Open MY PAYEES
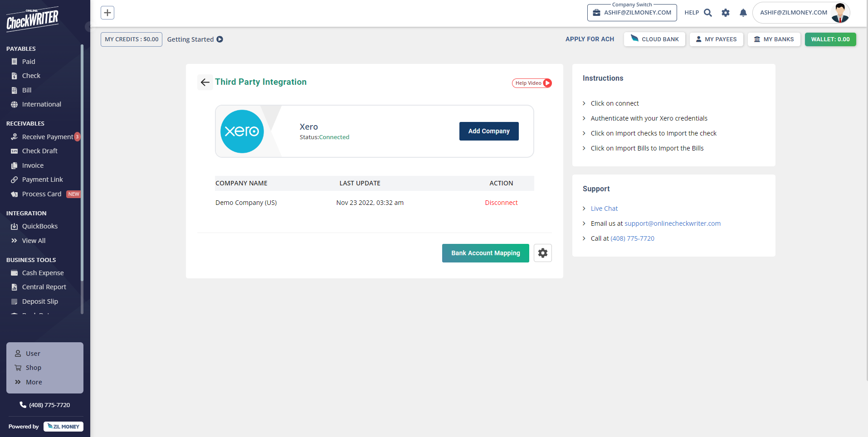868x437 pixels. 716,39
